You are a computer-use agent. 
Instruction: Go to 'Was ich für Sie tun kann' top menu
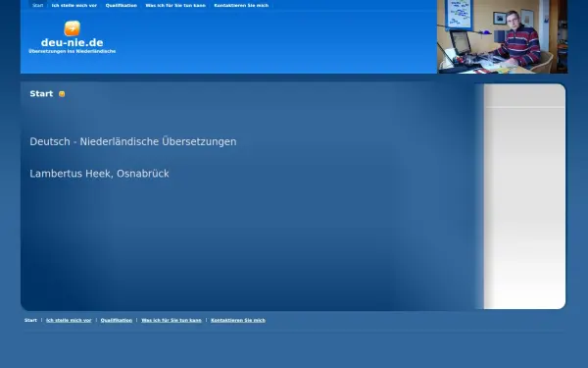(x=175, y=5)
